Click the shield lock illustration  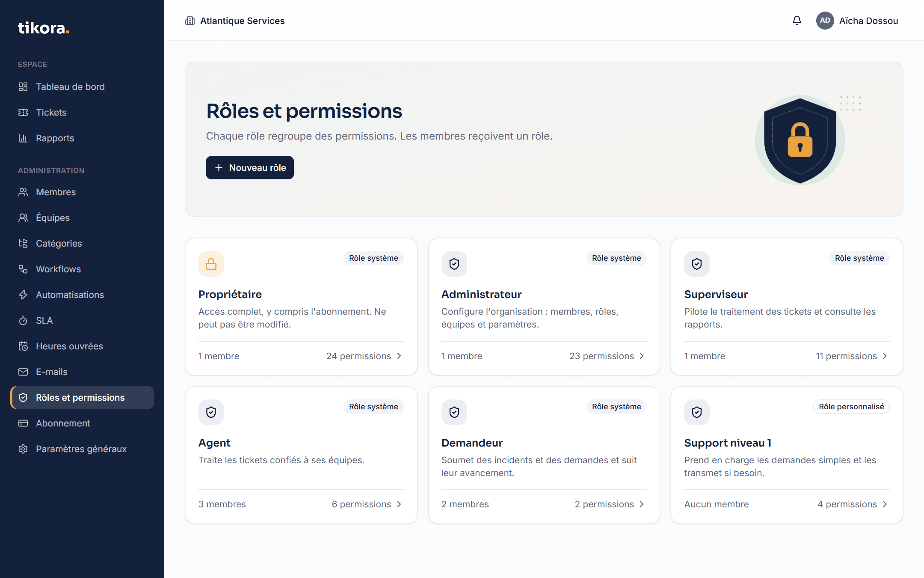(800, 140)
